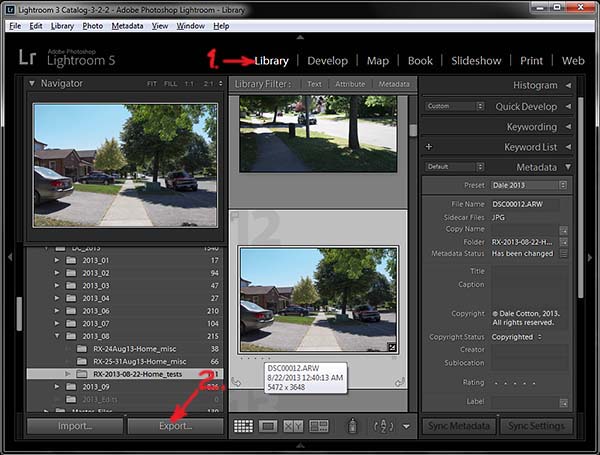Image resolution: width=600 pixels, height=455 pixels.
Task: Click the Caption metadata field
Action: tap(529, 292)
